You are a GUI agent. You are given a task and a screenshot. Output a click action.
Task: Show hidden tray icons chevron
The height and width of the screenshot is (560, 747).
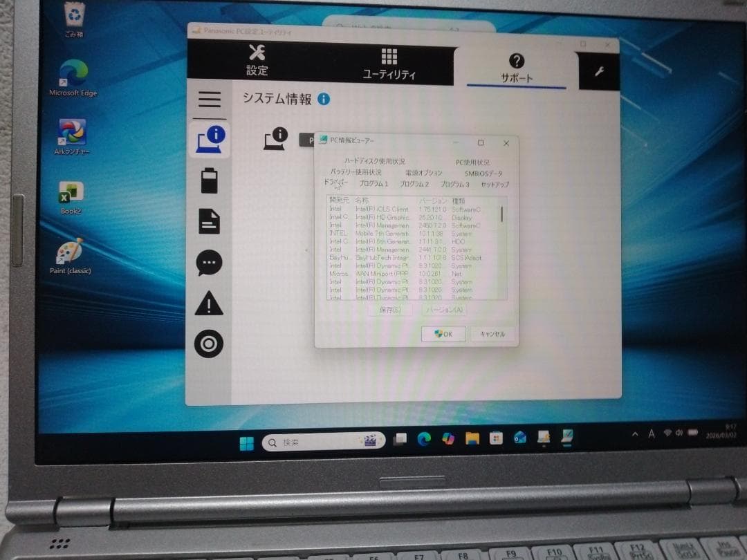[x=635, y=433]
